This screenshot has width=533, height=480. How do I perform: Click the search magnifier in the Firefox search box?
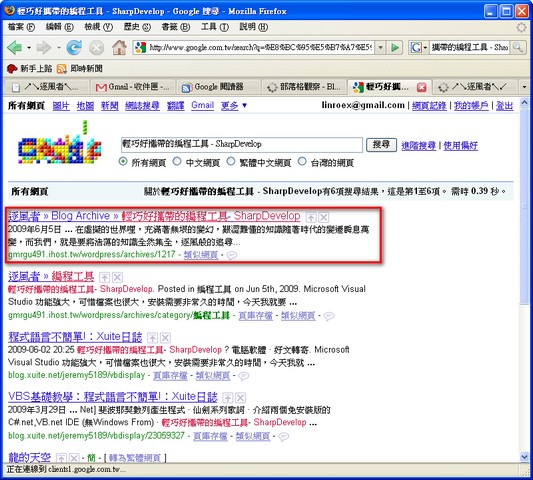(518, 48)
